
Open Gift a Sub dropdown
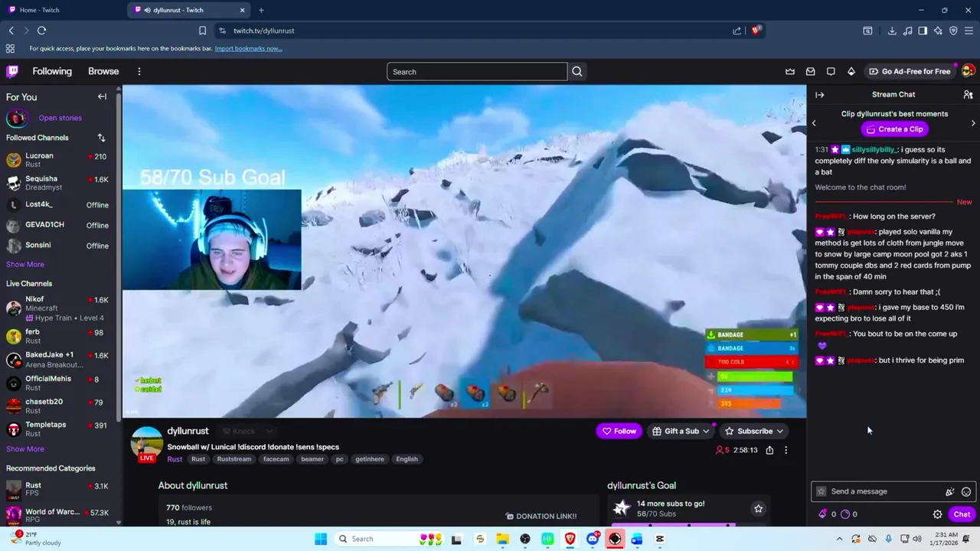[680, 431]
